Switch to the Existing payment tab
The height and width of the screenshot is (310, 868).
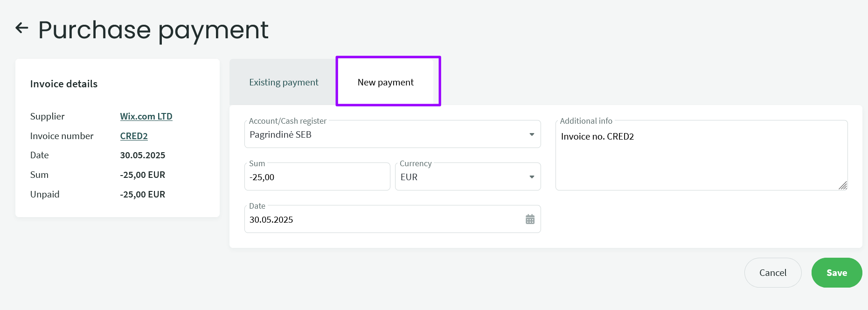[284, 83]
